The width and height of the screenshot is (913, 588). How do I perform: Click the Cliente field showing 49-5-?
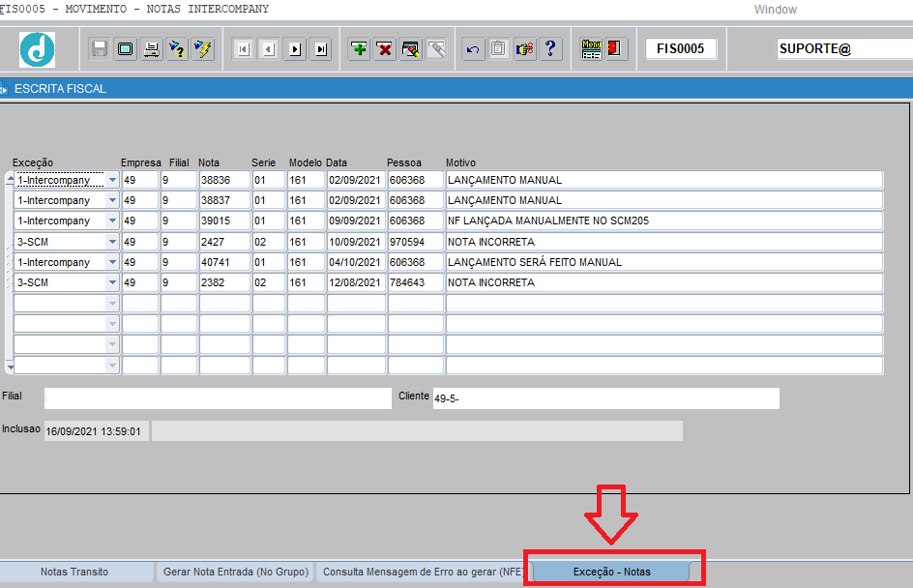click(605, 398)
